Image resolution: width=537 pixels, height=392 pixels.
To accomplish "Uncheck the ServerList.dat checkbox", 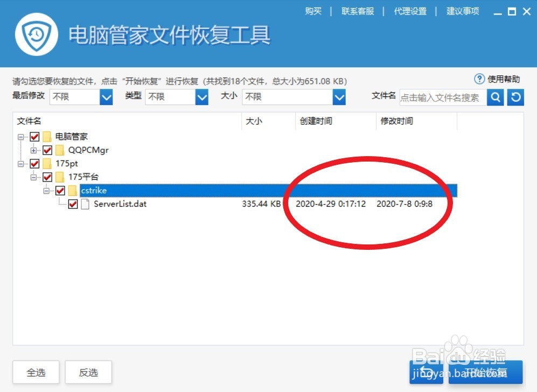I will pyautogui.click(x=73, y=204).
